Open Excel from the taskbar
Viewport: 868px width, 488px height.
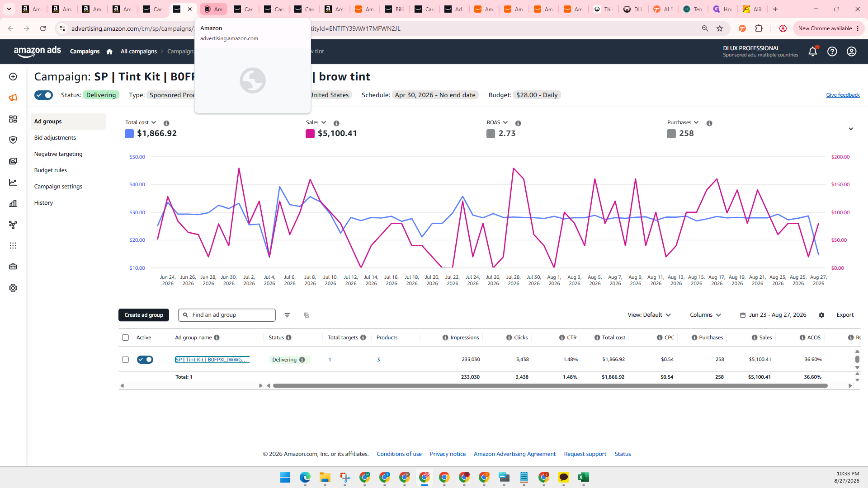[583, 478]
